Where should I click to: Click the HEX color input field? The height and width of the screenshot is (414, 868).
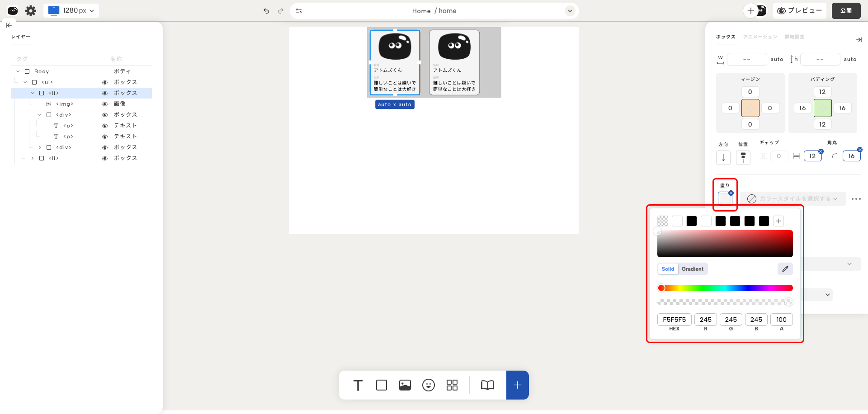click(674, 320)
